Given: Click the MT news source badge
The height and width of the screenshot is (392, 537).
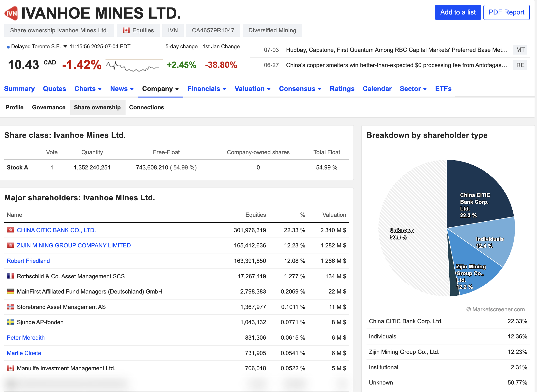Looking at the screenshot, I should pyautogui.click(x=520, y=50).
